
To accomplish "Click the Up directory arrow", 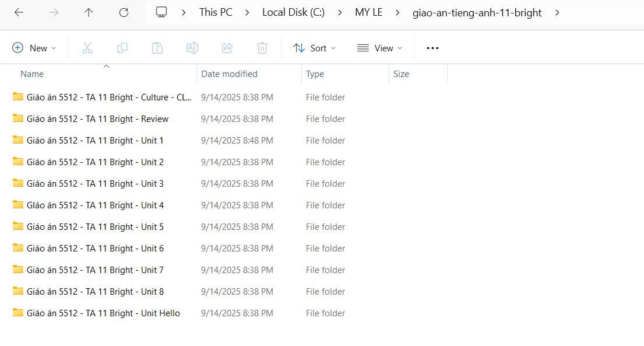I will coord(89,12).
